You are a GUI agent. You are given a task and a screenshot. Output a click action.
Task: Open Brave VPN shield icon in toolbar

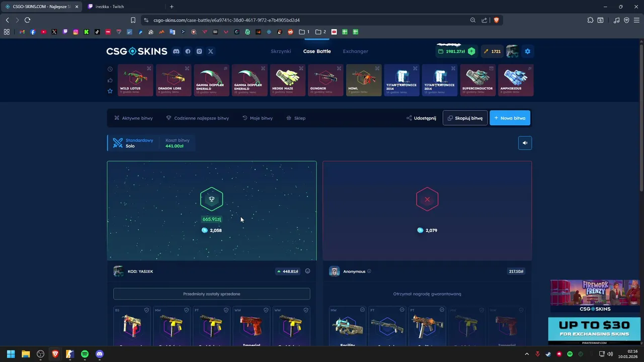click(626, 20)
